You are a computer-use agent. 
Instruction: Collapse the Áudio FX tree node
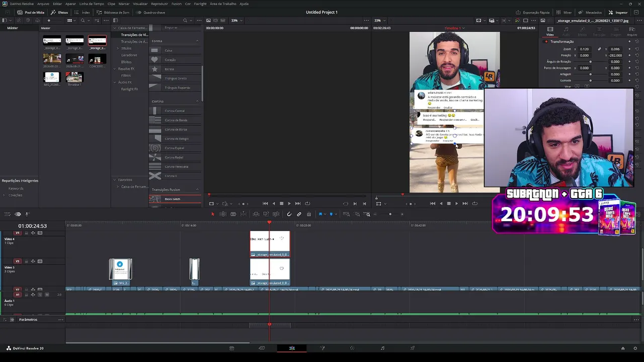point(115,82)
